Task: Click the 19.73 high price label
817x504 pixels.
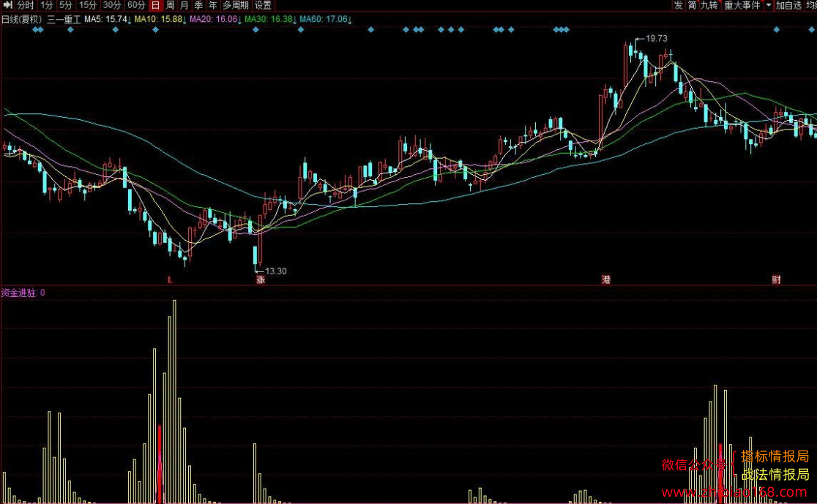Action: tap(656, 39)
